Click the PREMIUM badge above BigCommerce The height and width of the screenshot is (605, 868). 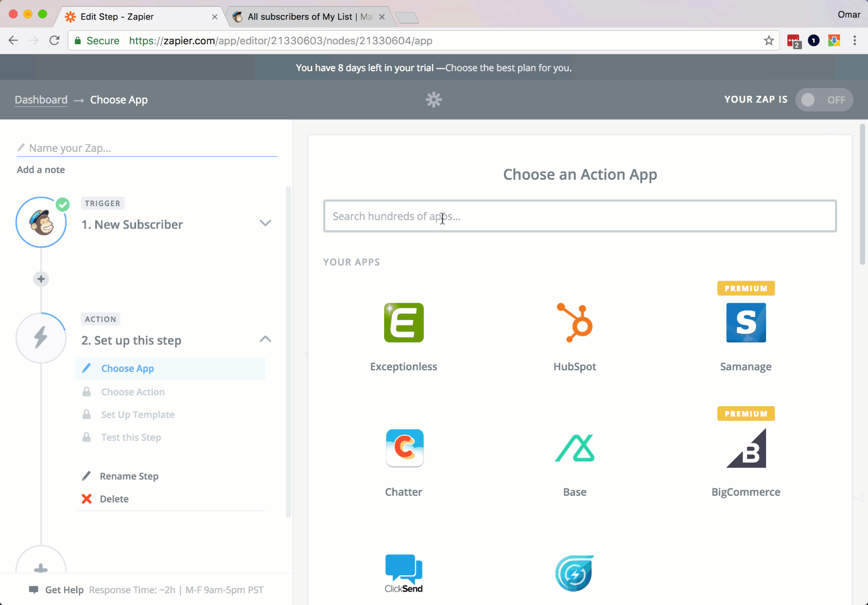coord(746,414)
